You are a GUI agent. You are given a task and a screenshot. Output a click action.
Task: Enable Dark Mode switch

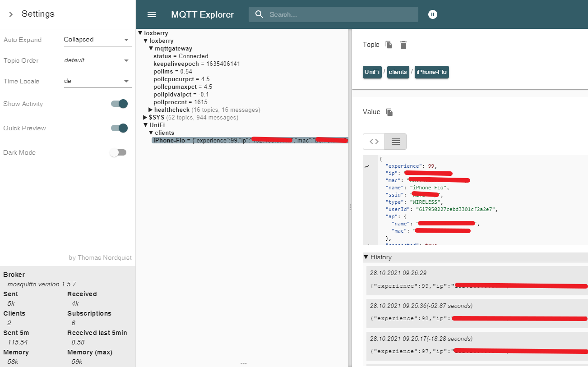(118, 152)
